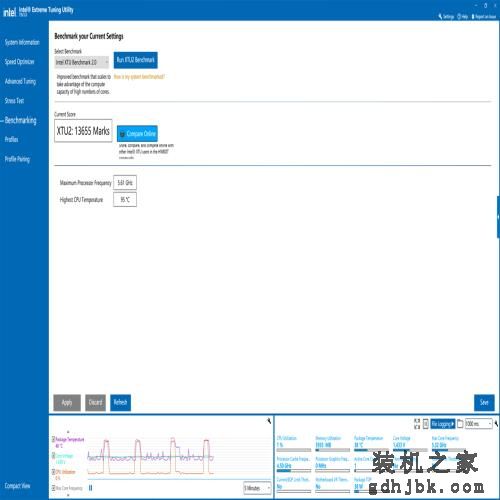
Task: Start File Logging
Action: (x=442, y=424)
